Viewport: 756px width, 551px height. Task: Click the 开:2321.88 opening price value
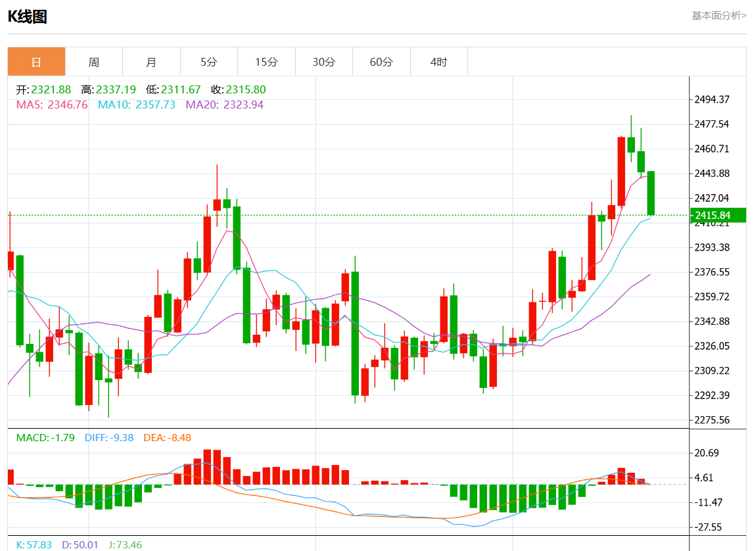pyautogui.click(x=43, y=89)
